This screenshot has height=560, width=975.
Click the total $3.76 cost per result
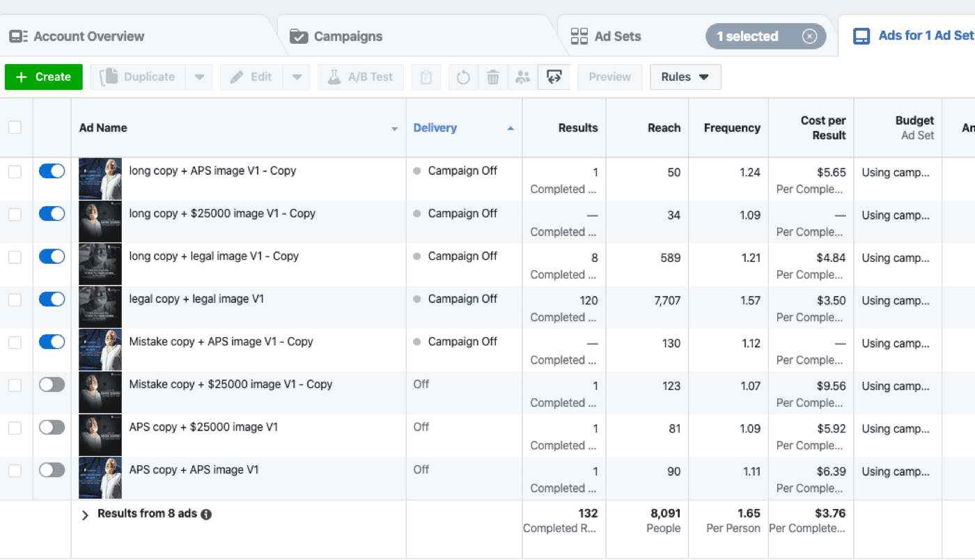830,513
